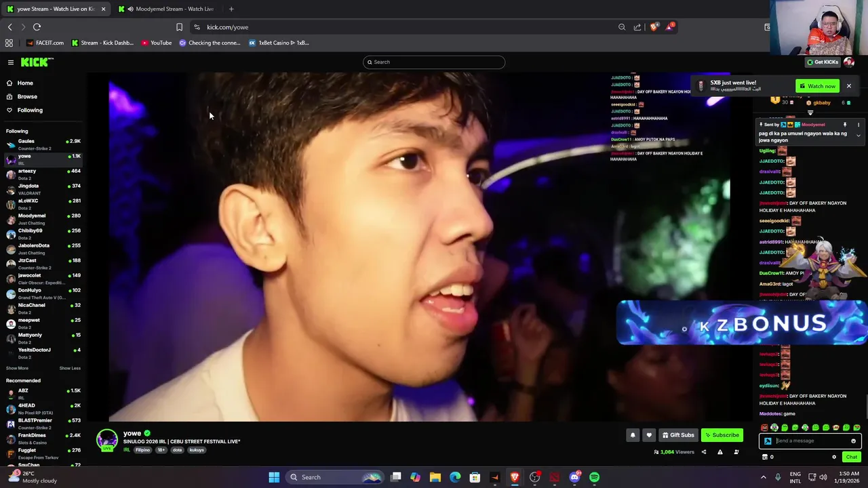Click the Gift Subs button

click(678, 435)
